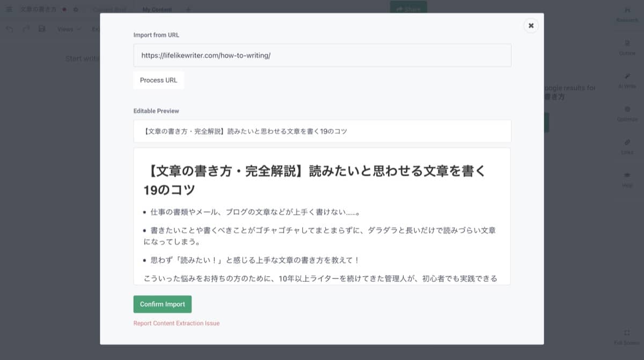Click the Import from URL input field
Viewport: 644px width, 360px height.
pyautogui.click(x=322, y=55)
